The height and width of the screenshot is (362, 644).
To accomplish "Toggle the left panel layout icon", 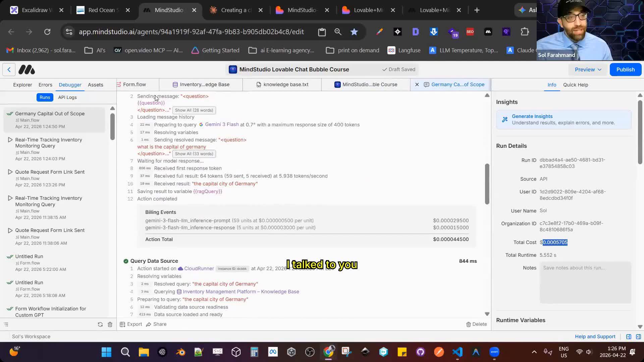I will click(629, 337).
